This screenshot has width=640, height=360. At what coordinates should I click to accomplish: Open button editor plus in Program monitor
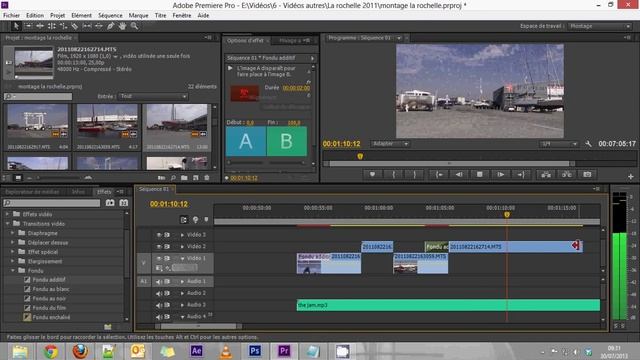pyautogui.click(x=631, y=176)
